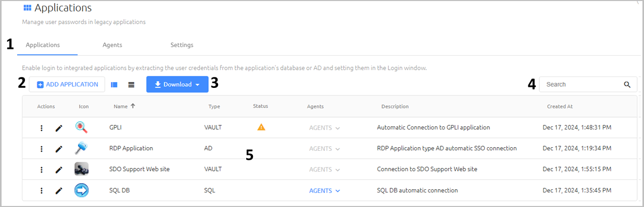Click the search magnifier icon
Image resolution: width=644 pixels, height=207 pixels.
(x=627, y=84)
